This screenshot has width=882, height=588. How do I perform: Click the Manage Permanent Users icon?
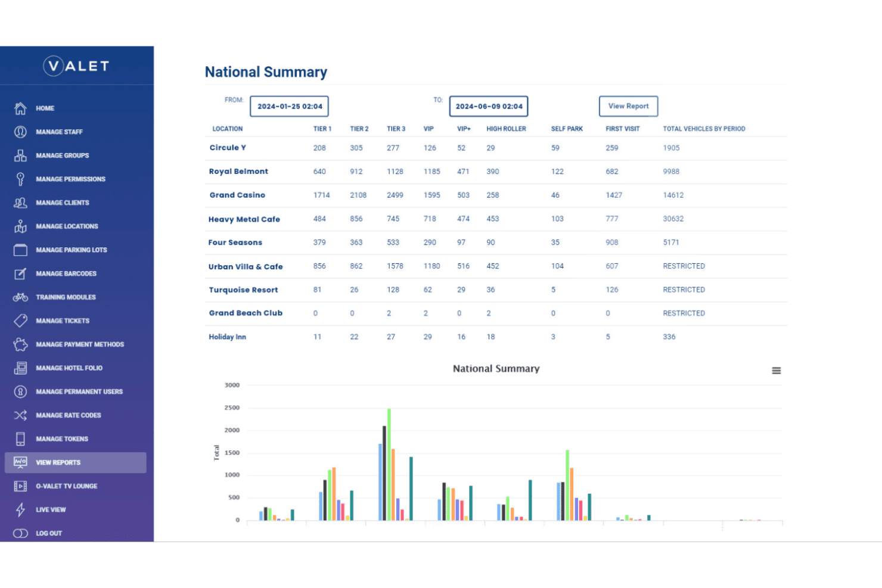pyautogui.click(x=20, y=391)
